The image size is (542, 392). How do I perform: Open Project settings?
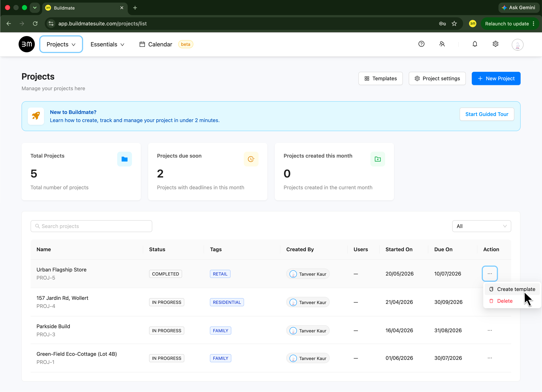[437, 79]
